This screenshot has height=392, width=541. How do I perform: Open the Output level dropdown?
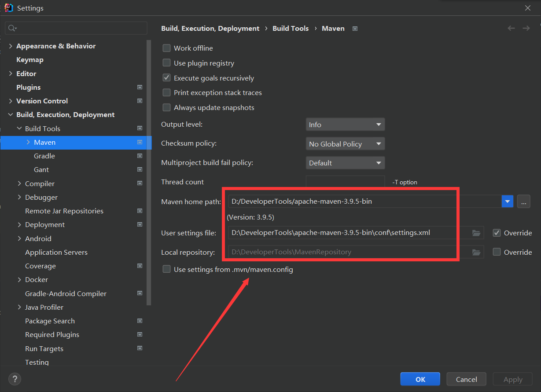click(x=345, y=125)
